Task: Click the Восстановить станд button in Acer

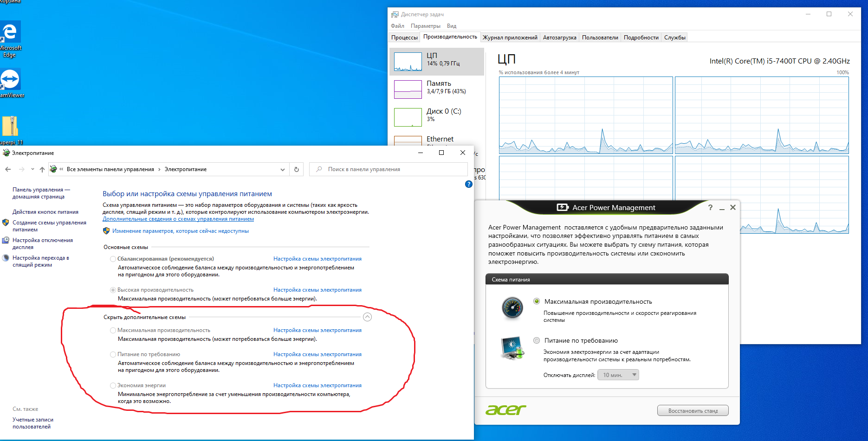Action: tap(693, 410)
